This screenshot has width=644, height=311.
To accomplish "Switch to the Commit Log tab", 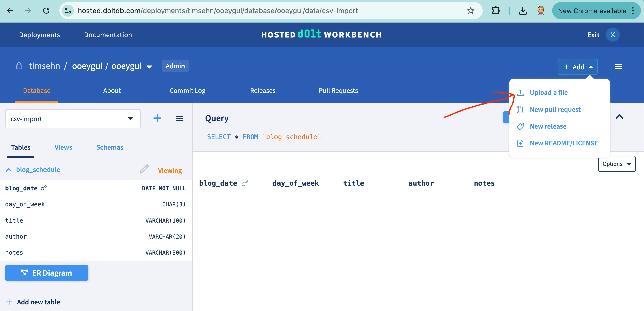I will click(187, 91).
